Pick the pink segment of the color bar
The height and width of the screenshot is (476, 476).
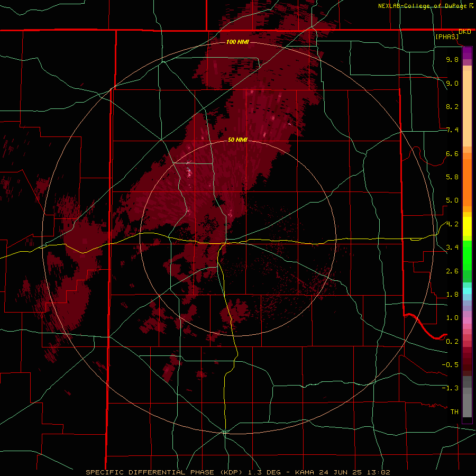point(467,321)
